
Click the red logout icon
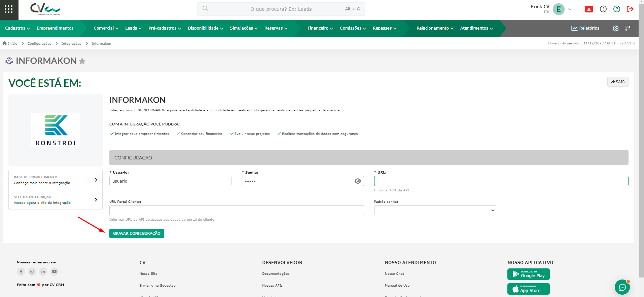[x=630, y=9]
